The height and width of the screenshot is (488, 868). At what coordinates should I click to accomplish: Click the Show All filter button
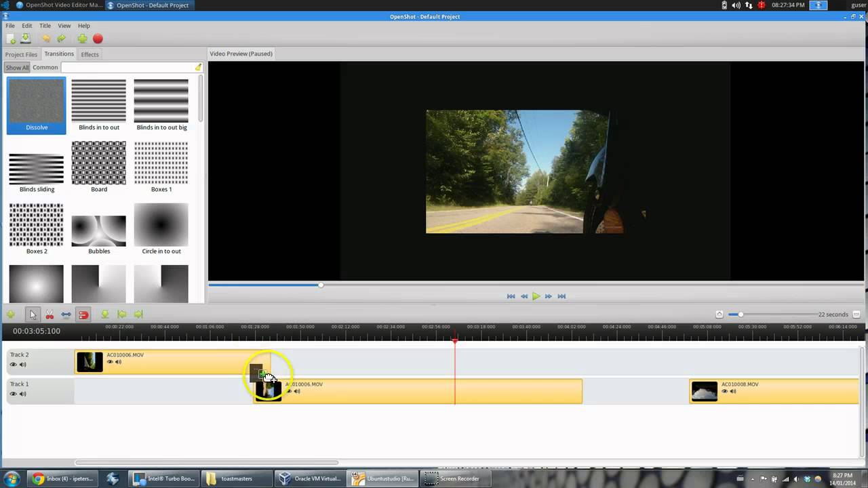17,67
